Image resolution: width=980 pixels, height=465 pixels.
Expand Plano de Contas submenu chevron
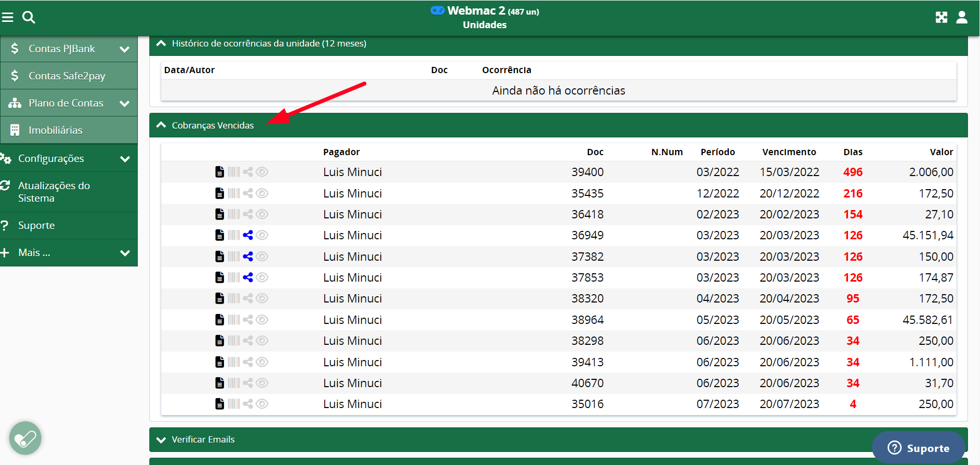124,103
